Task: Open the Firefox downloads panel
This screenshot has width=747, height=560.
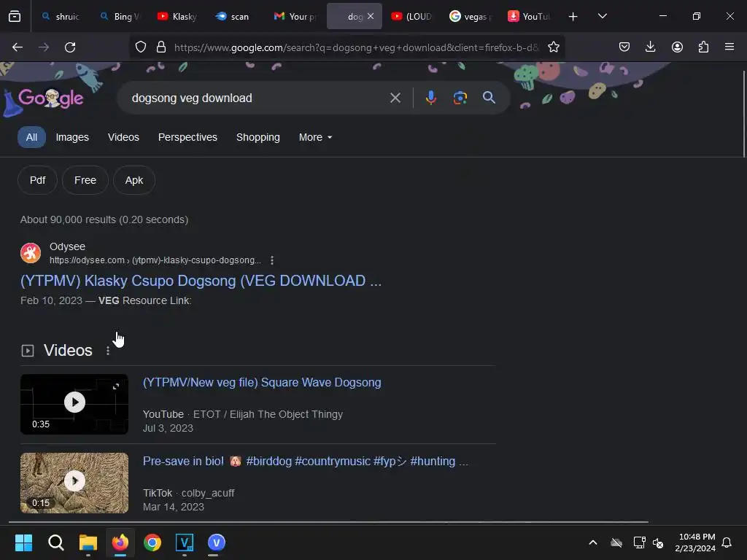Action: pyautogui.click(x=650, y=47)
